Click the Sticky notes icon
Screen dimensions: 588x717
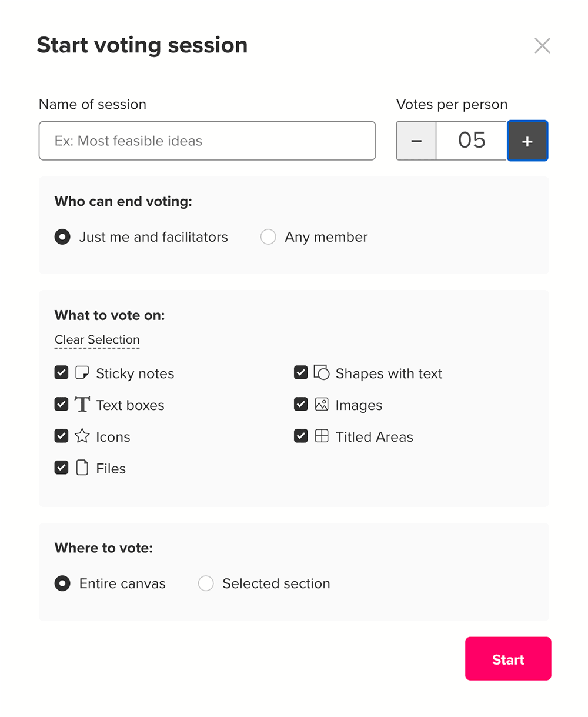(82, 373)
